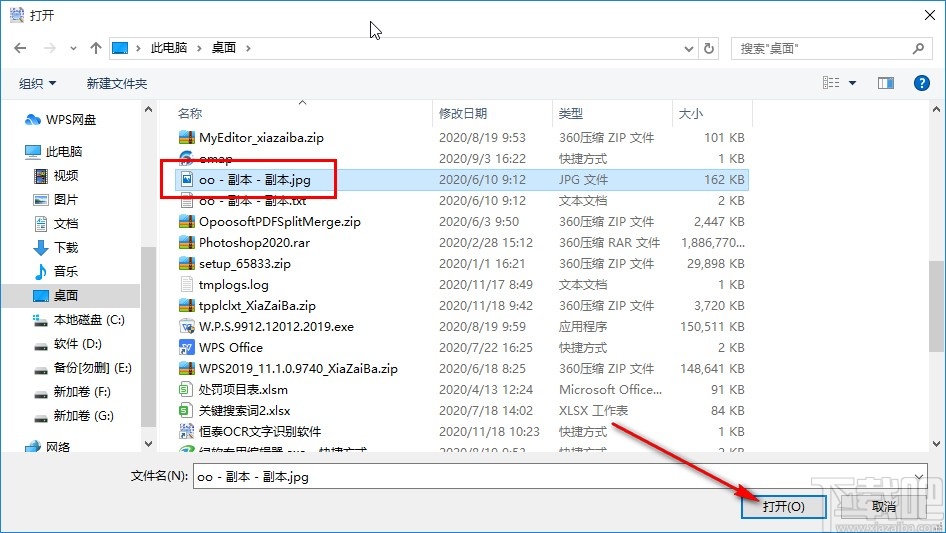This screenshot has width=946, height=533.
Task: Click 桌面 in the address breadcrumb
Action: pyautogui.click(x=223, y=48)
